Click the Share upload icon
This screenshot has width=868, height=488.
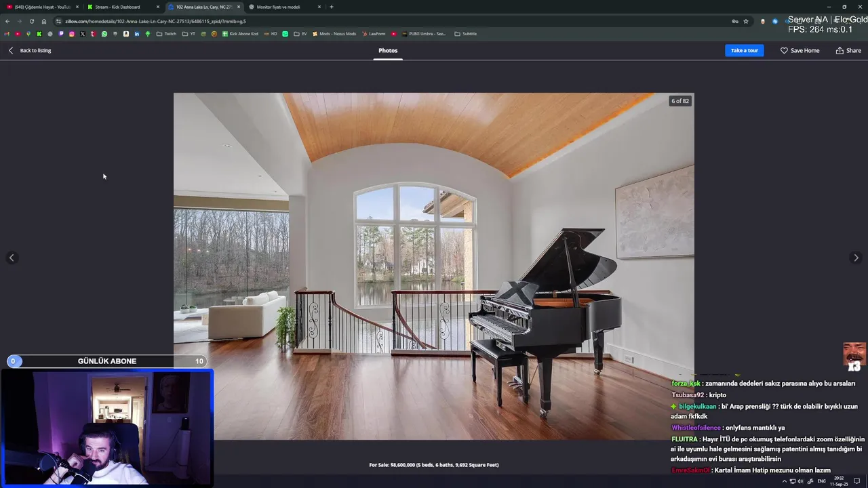(x=840, y=50)
